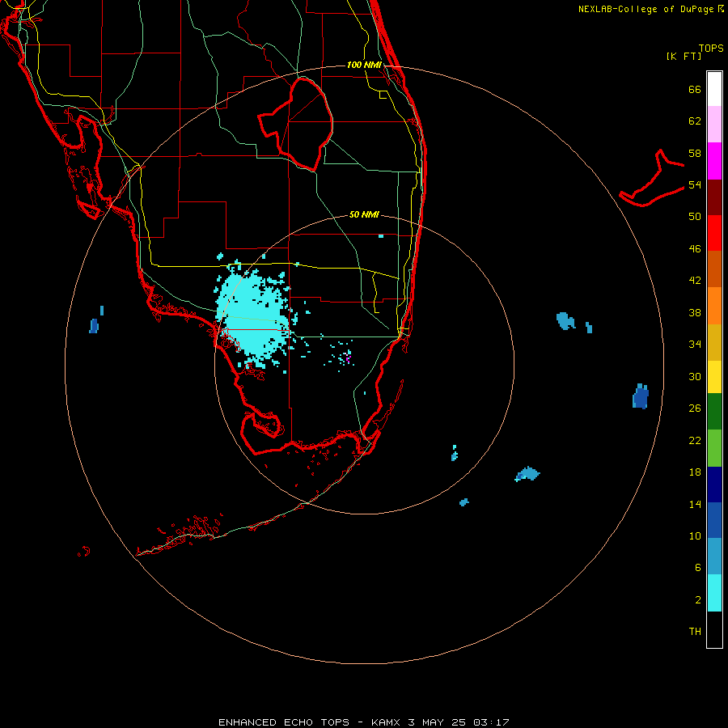728x728 pixels.
Task: Select the dark green 26 kft swatch
Action: pyautogui.click(x=714, y=412)
